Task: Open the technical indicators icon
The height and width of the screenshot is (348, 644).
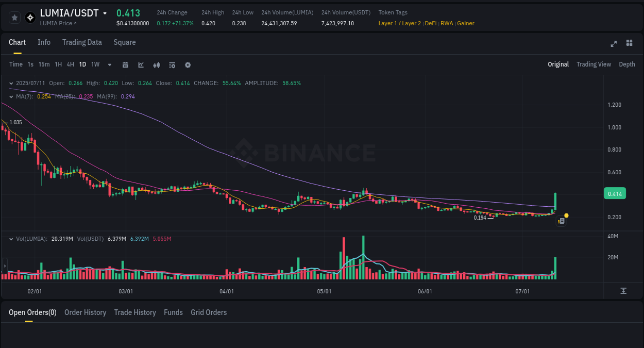Action: tap(172, 64)
